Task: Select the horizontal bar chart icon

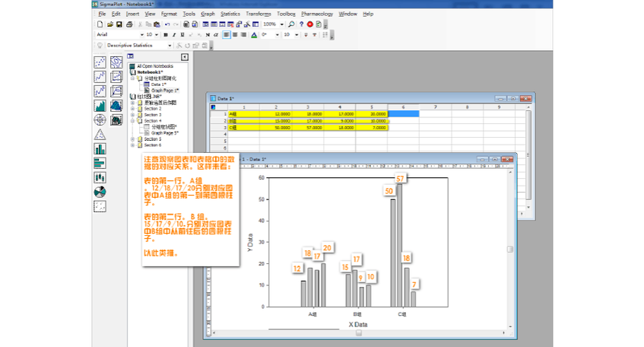Action: (100, 163)
